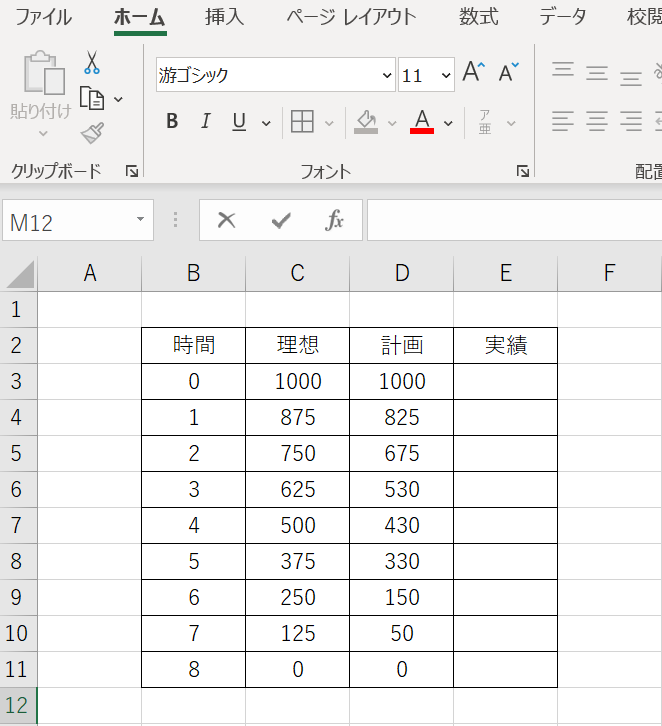
Task: Open the データ tab
Action: [563, 18]
